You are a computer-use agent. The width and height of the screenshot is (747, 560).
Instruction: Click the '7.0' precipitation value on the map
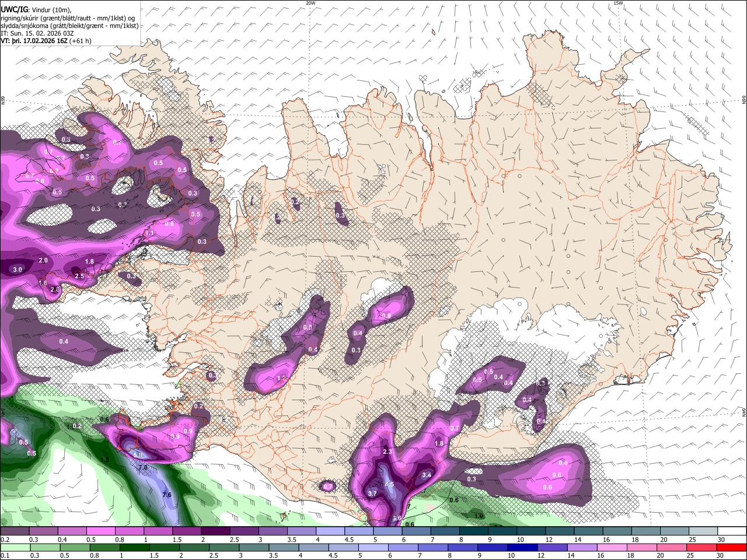[x=142, y=468]
